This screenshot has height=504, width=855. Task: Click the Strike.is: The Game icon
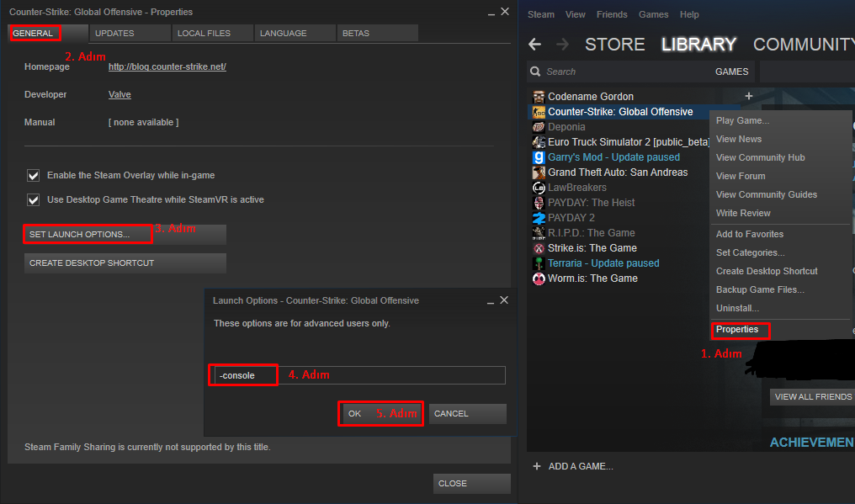coord(539,248)
